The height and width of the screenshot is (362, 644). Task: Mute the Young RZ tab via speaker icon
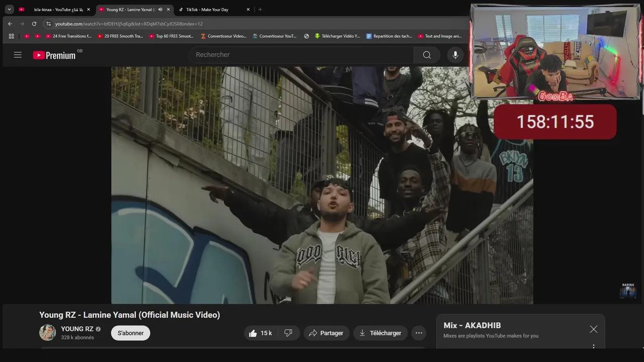point(160,10)
